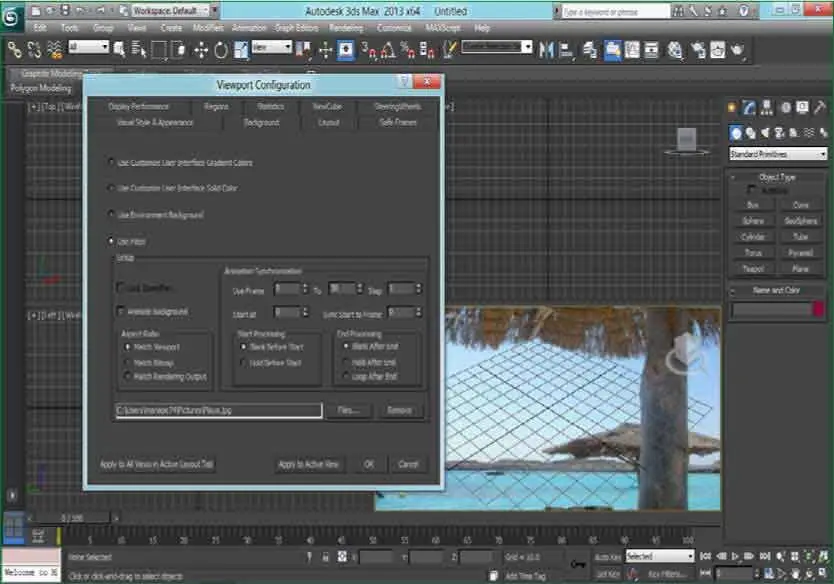The image size is (834, 584).
Task: Open the Modifiers menu
Action: [x=208, y=28]
